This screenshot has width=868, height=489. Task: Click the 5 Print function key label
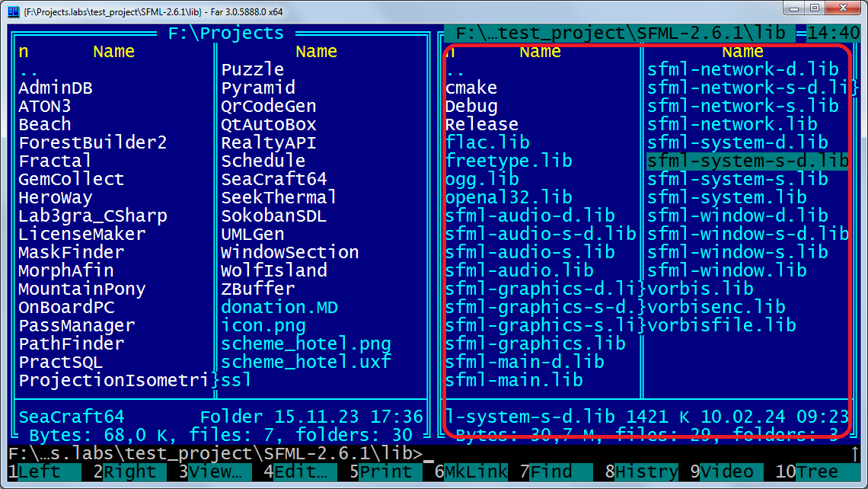390,471
